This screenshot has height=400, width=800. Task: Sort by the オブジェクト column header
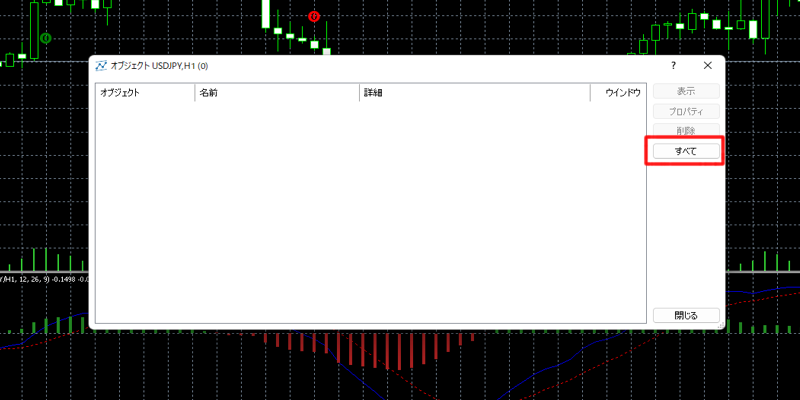point(144,93)
